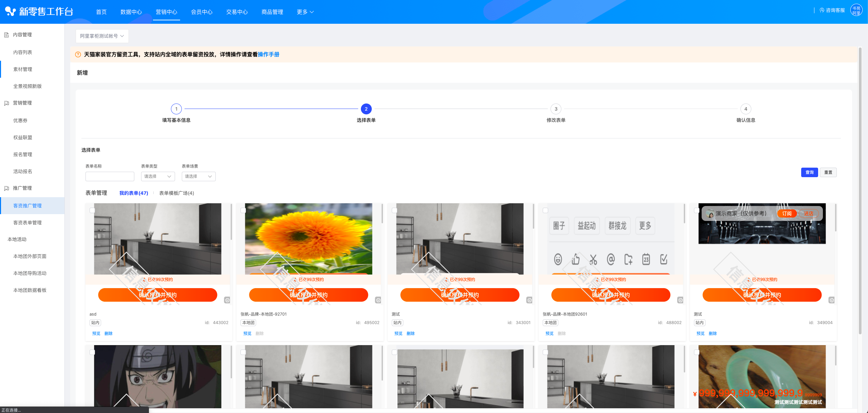Expand the 阿里掌柜测试帐号 account selector
This screenshot has height=413, width=868.
102,36
